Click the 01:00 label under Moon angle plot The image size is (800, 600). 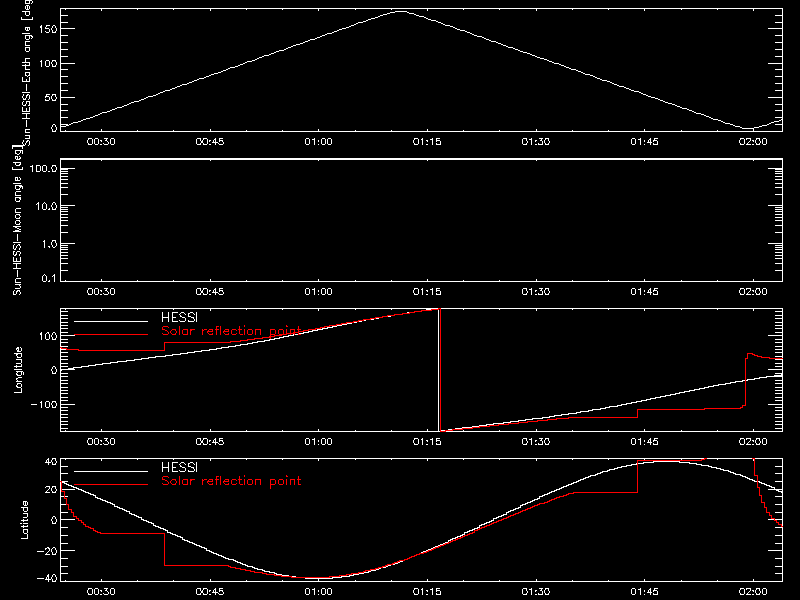[x=318, y=292]
